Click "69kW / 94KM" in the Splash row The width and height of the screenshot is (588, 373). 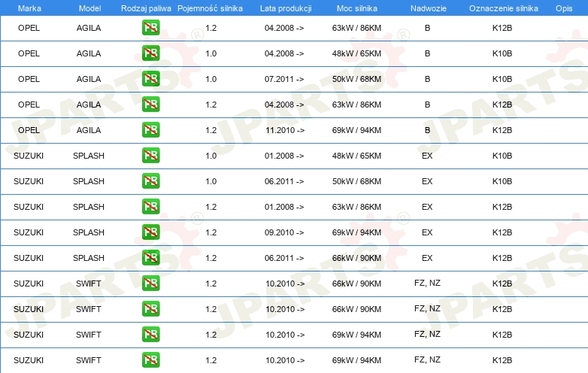(356, 232)
